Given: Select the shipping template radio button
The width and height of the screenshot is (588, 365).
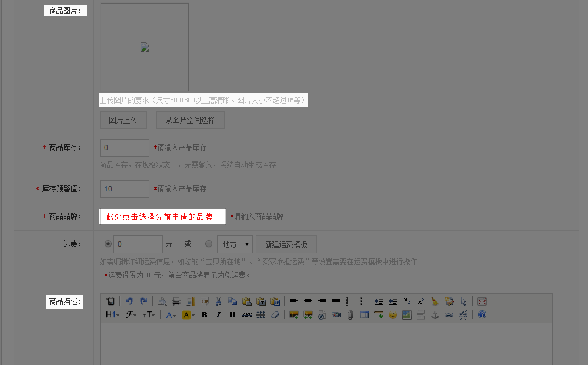Looking at the screenshot, I should pos(209,244).
